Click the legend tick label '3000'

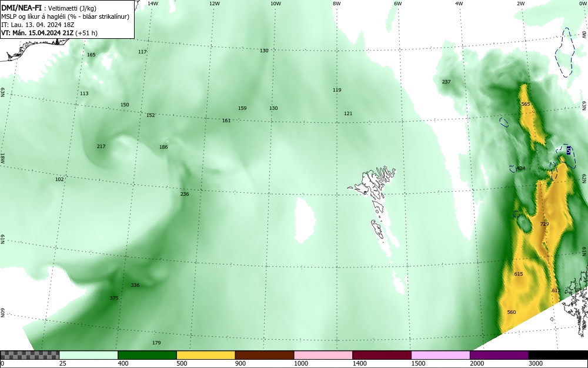[x=536, y=363]
